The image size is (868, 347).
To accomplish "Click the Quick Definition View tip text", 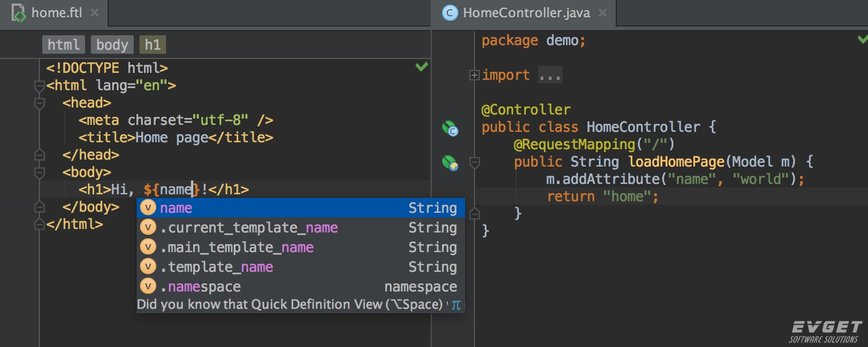I will (x=291, y=305).
